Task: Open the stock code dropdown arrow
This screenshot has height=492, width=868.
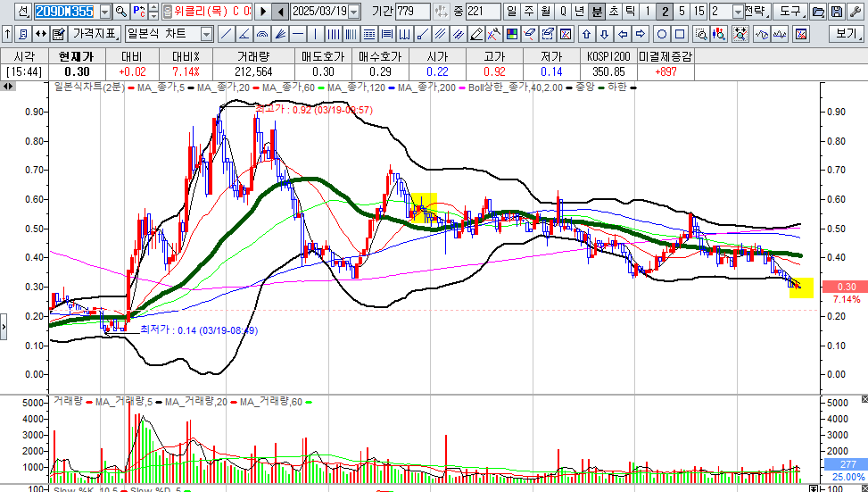Action: [106, 11]
